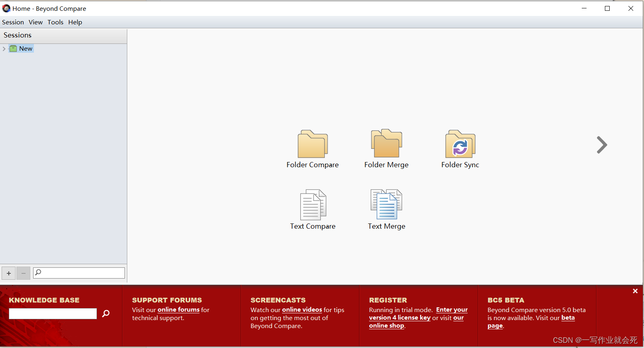Click the REGISTER heading
Viewport: 644px width, 348px height.
[x=388, y=300]
